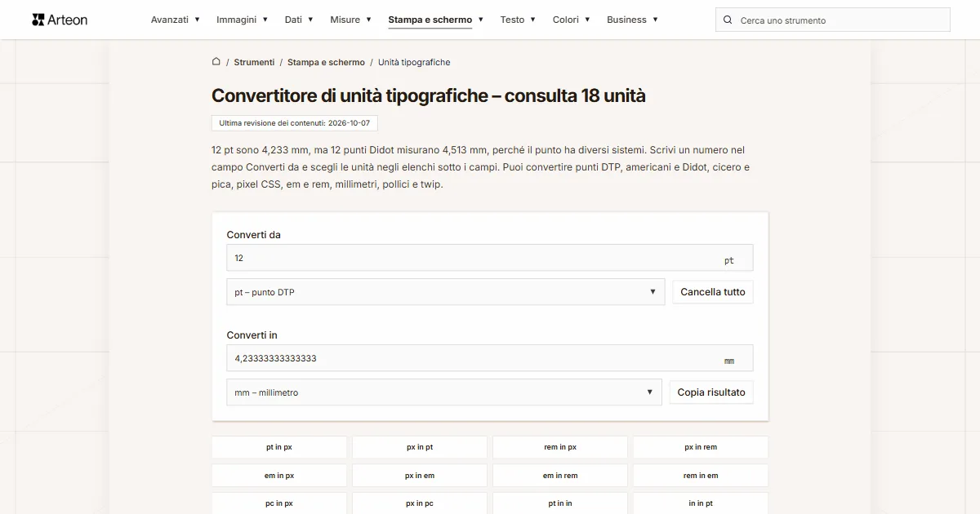980x514 pixels.
Task: Click the Ultima revisione dei contenuti date badge
Action: point(295,123)
